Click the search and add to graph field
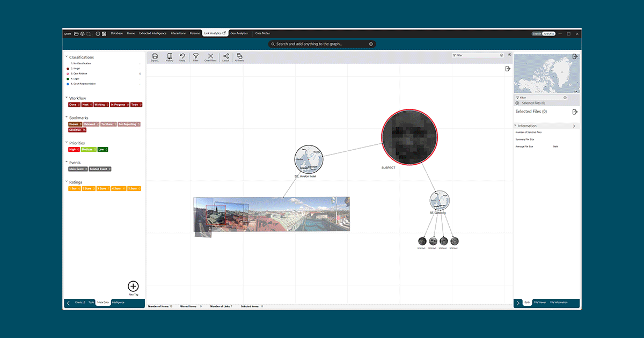644x338 pixels. (321, 44)
